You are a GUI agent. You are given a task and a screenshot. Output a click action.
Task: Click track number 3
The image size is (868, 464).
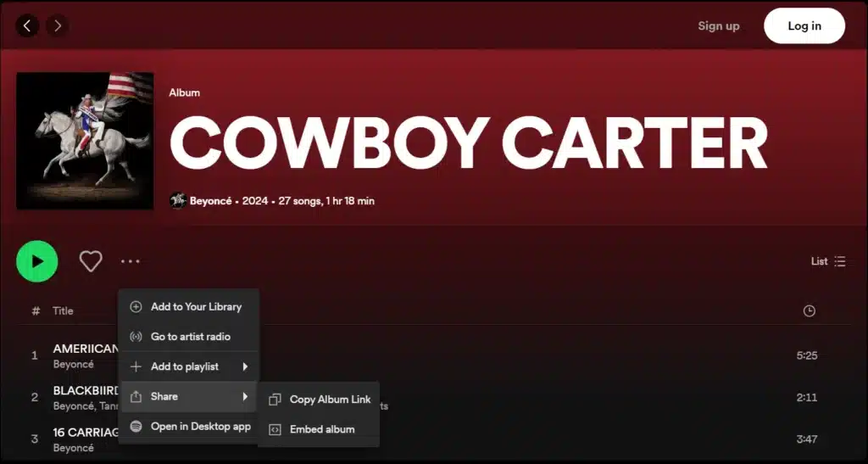35,439
